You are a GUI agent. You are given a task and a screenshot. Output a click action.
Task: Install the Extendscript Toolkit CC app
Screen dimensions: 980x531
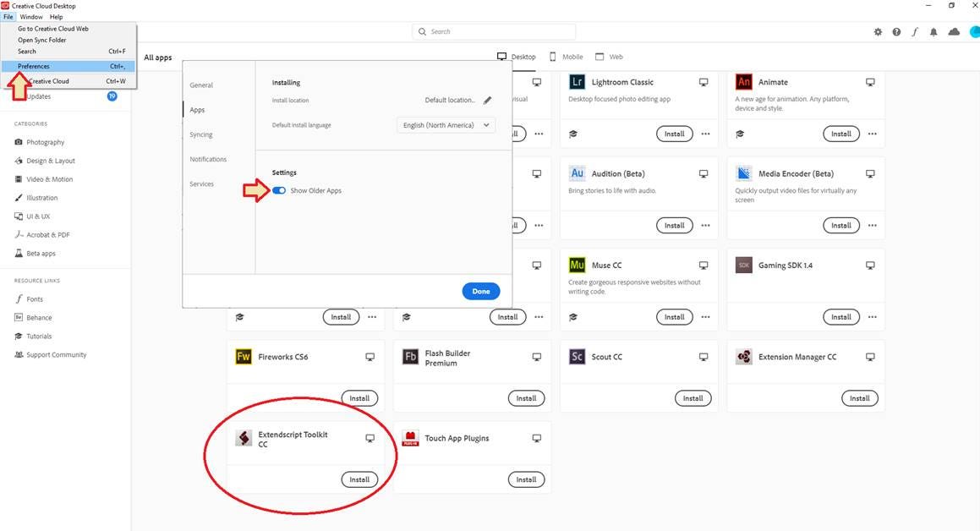(359, 479)
